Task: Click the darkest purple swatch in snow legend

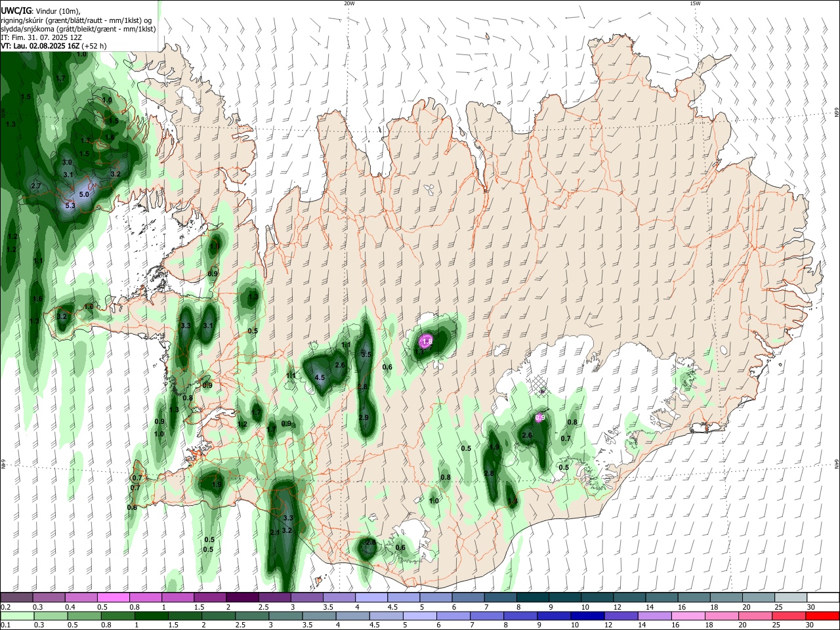Action: [241, 597]
